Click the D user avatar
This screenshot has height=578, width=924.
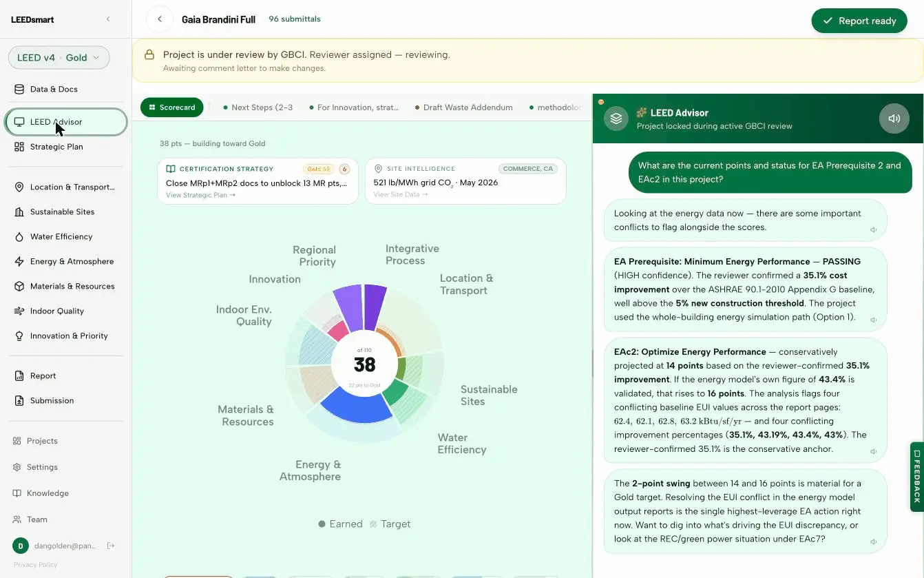(20, 546)
